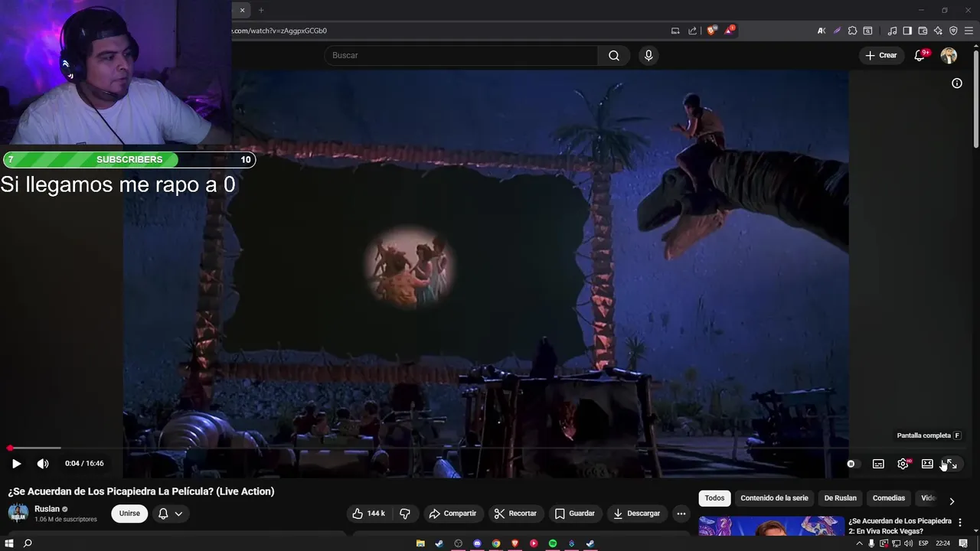Open the page vertical scrollbar

(975, 97)
